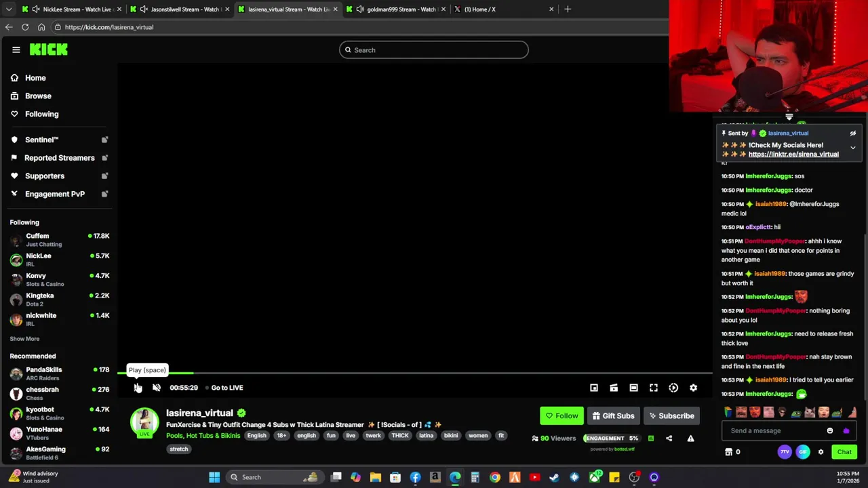This screenshot has width=868, height=488.
Task: Open Konvy channel in Following
Action: [60, 280]
